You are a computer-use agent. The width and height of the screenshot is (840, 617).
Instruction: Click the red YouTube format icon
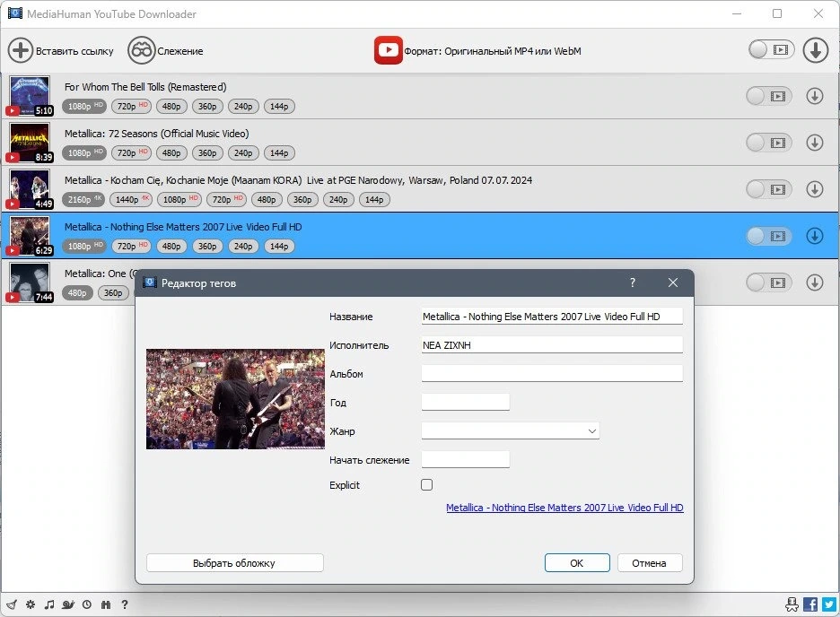tap(388, 50)
